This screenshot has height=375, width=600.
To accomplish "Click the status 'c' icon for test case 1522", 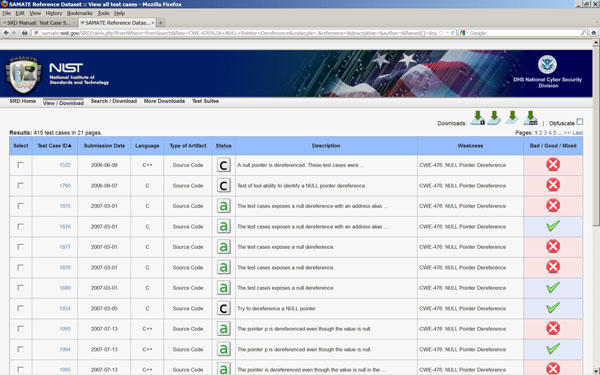I will click(224, 165).
